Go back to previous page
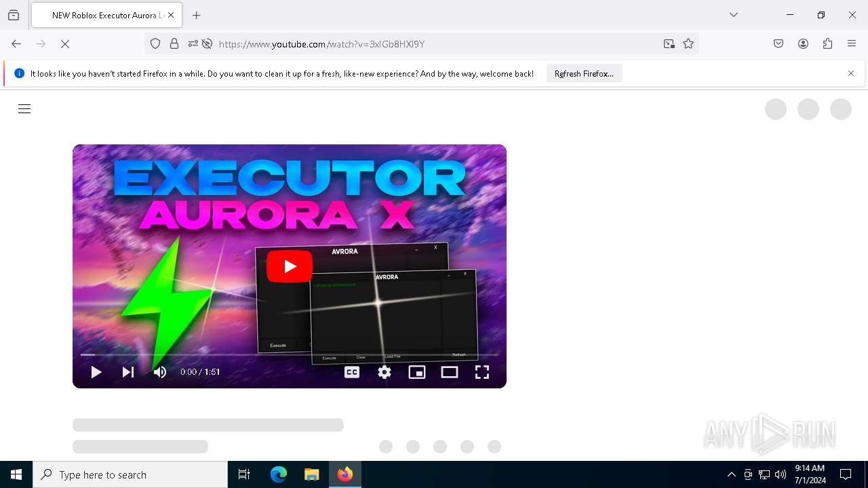The width and height of the screenshot is (868, 488). [16, 44]
